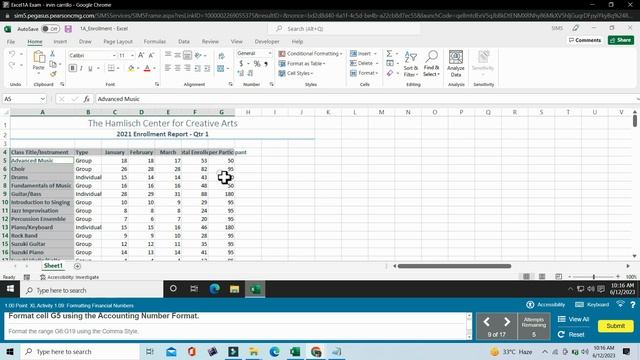Click the Save icon in title bar
This screenshot has width=640, height=360.
pyautogui.click(x=68, y=29)
